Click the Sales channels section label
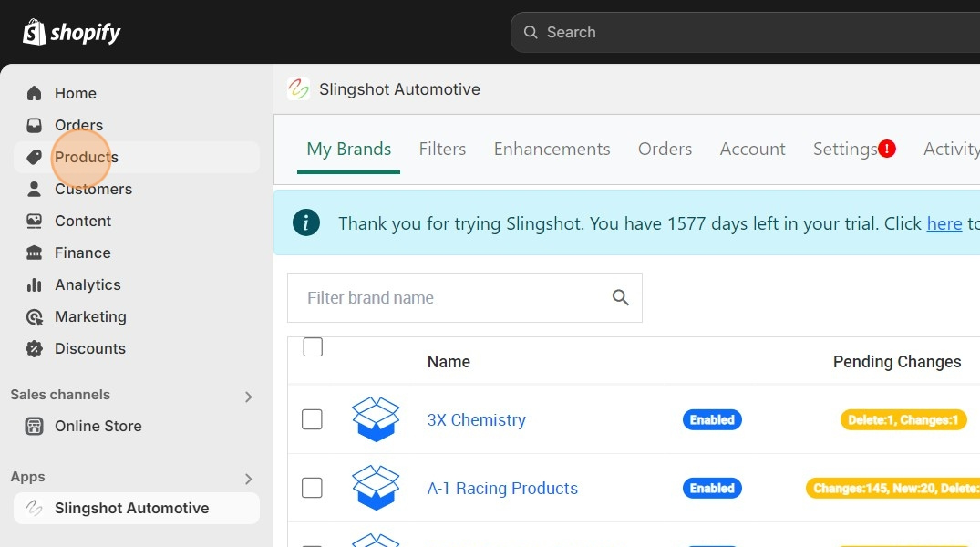980x547 pixels. [x=60, y=395]
